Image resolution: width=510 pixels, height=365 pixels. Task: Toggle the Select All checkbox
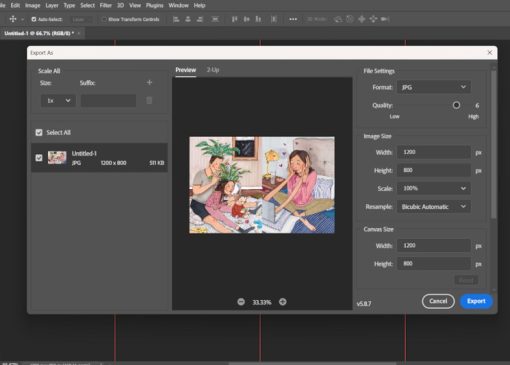tap(39, 132)
